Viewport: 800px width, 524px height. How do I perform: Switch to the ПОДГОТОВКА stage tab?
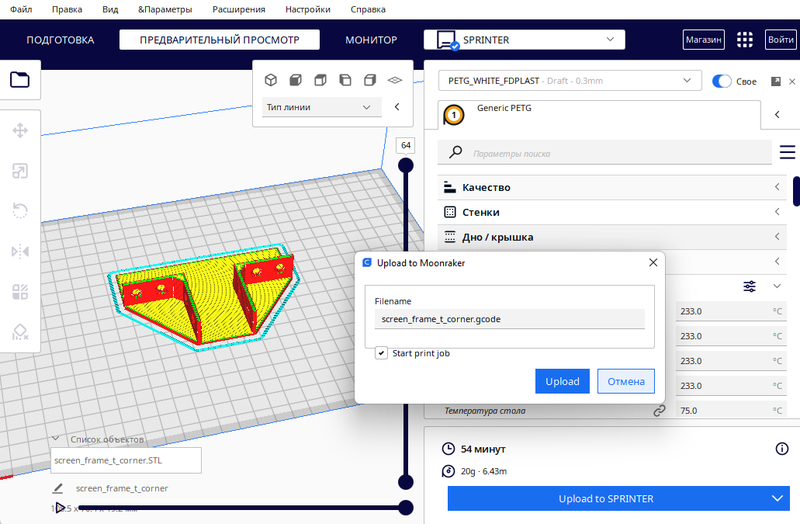[60, 40]
